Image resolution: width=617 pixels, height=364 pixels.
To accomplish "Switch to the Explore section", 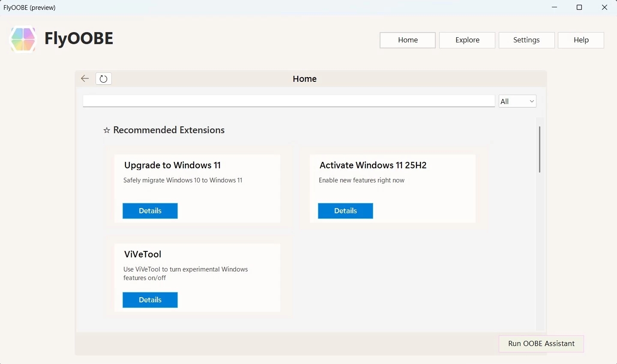I will [467, 40].
